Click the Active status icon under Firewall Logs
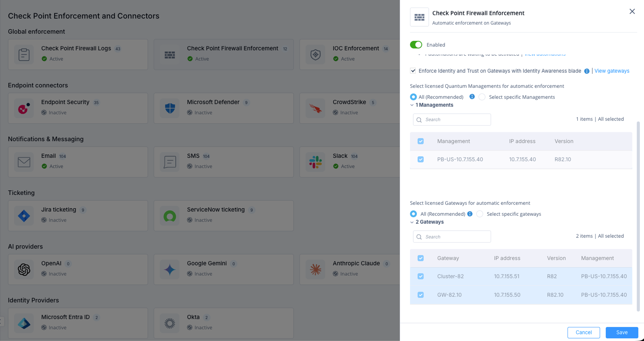This screenshot has height=341, width=644. (x=44, y=59)
